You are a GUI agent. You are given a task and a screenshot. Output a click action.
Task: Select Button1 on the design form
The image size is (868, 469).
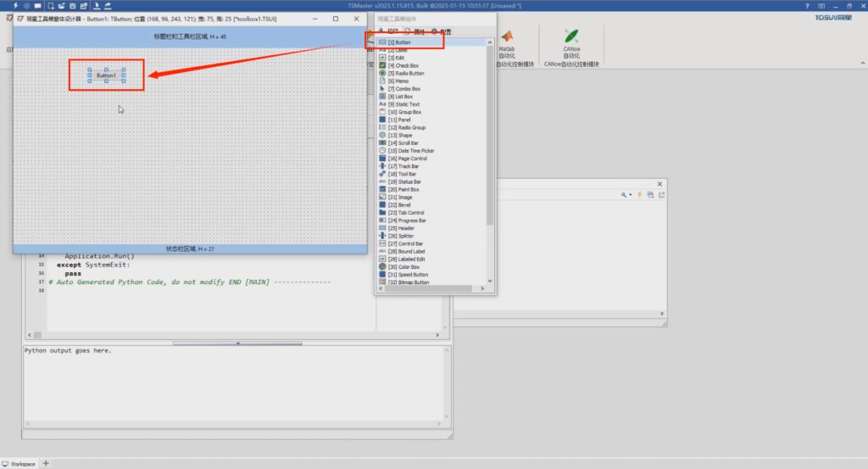pos(106,75)
